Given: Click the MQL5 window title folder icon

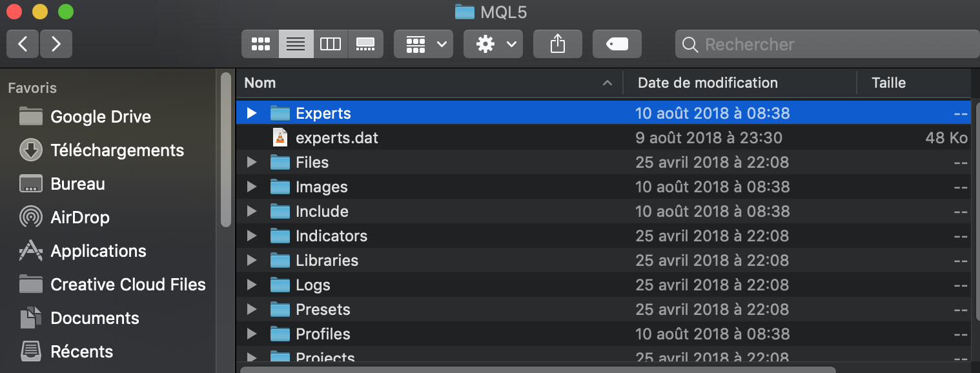Looking at the screenshot, I should tap(464, 12).
